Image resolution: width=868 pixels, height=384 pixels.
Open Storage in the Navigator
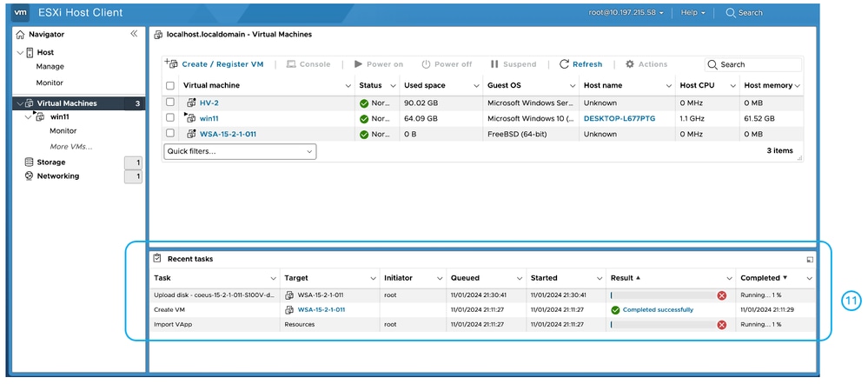coord(51,162)
